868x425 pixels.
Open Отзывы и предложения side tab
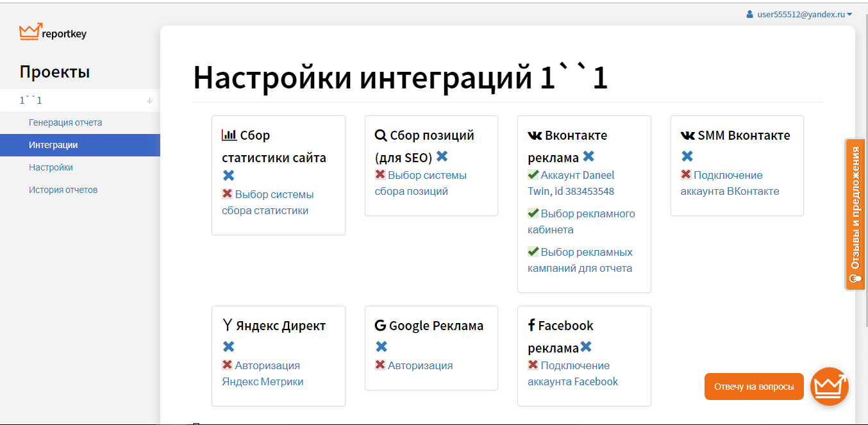855,215
